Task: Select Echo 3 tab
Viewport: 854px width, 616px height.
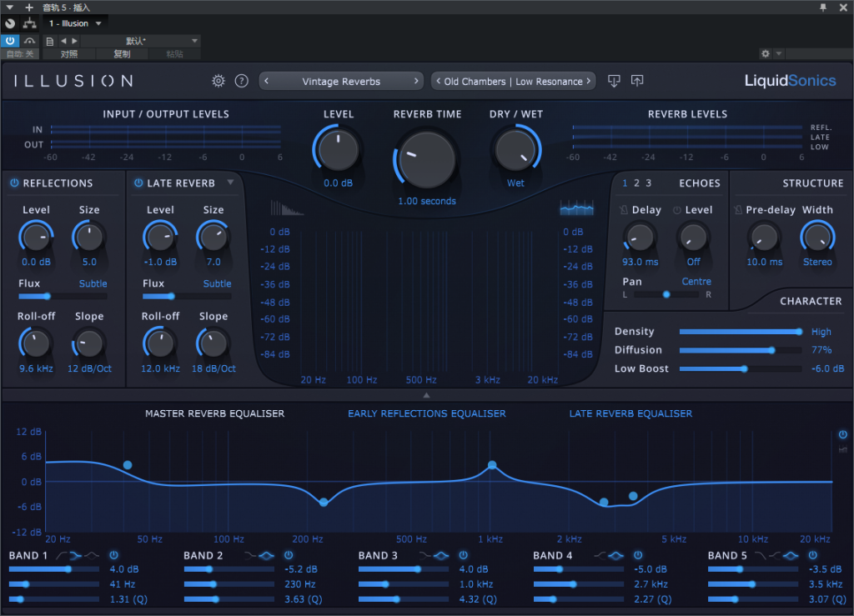Action: [648, 183]
